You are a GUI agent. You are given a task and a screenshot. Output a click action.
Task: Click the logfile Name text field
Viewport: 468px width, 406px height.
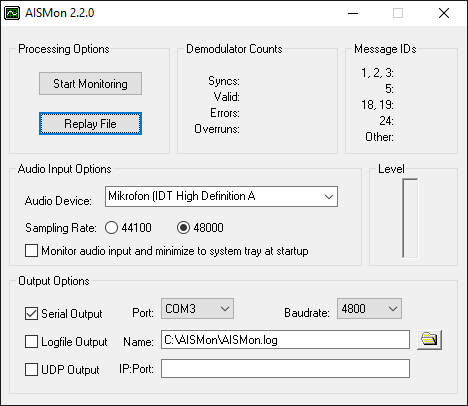point(285,340)
